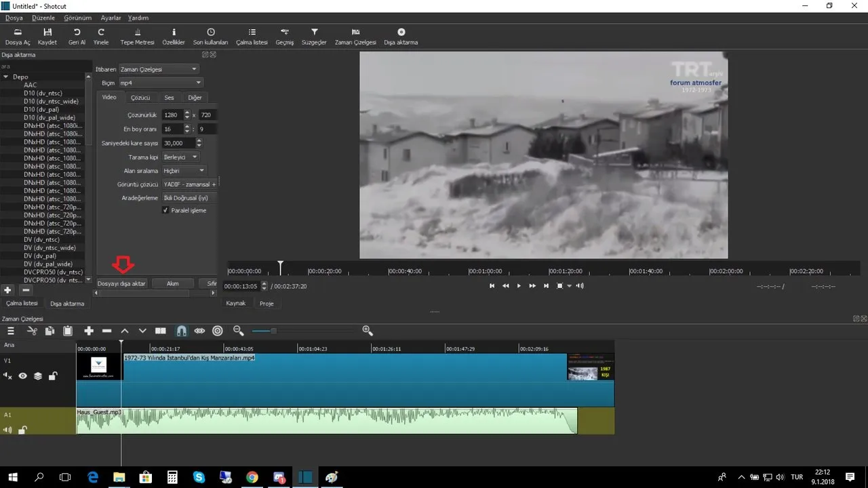Remove preset with the minus button
The width and height of the screenshot is (868, 488).
[x=26, y=290]
